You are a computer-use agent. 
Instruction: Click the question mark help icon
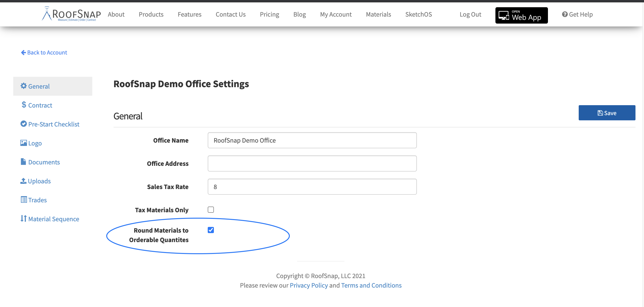565,14
